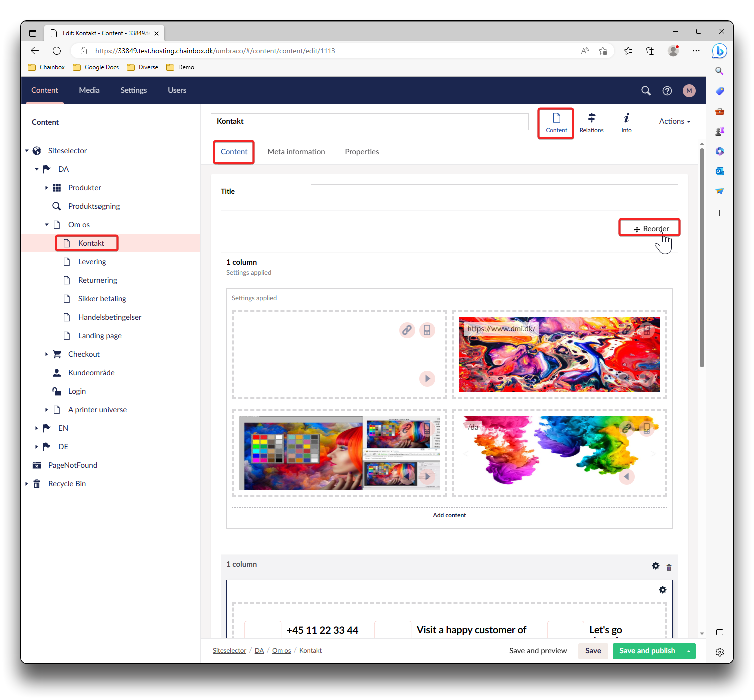The width and height of the screenshot is (754, 700).
Task: Open Edge sidebar search icon
Action: click(x=719, y=71)
